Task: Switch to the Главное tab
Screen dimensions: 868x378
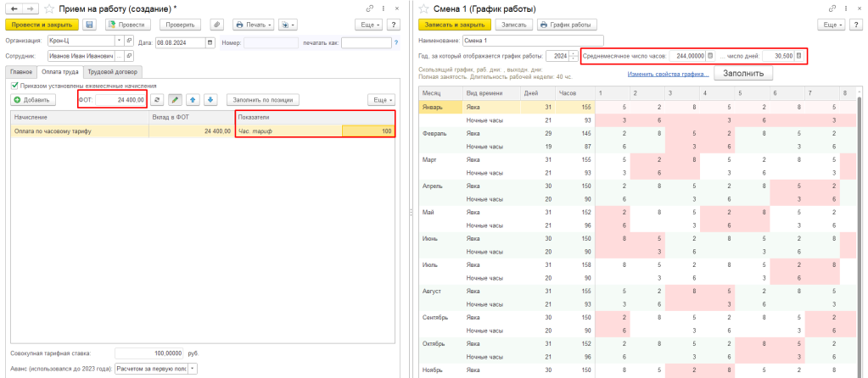Action: [x=21, y=71]
